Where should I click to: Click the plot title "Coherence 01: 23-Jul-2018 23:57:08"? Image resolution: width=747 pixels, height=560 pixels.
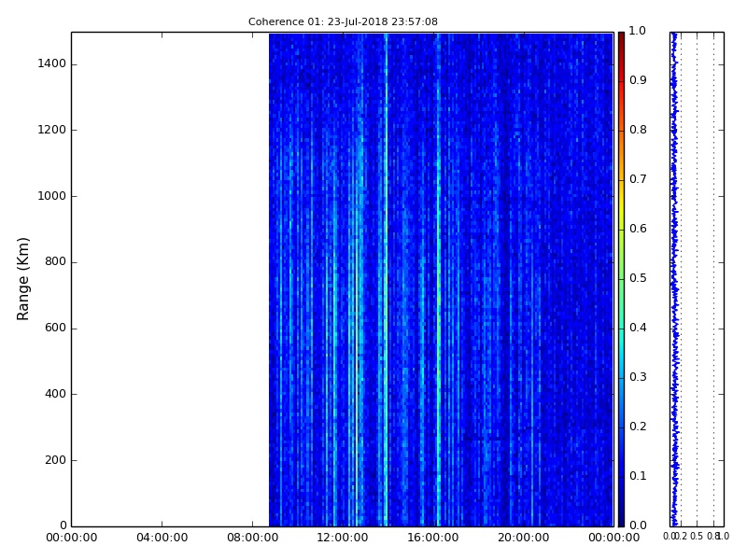(x=343, y=21)
